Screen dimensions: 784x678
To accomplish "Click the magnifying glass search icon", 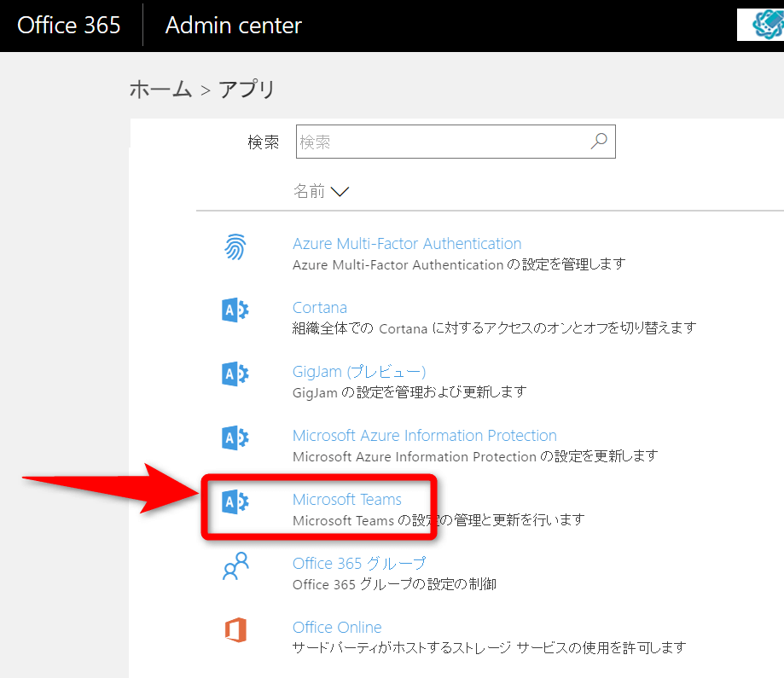I will point(599,142).
